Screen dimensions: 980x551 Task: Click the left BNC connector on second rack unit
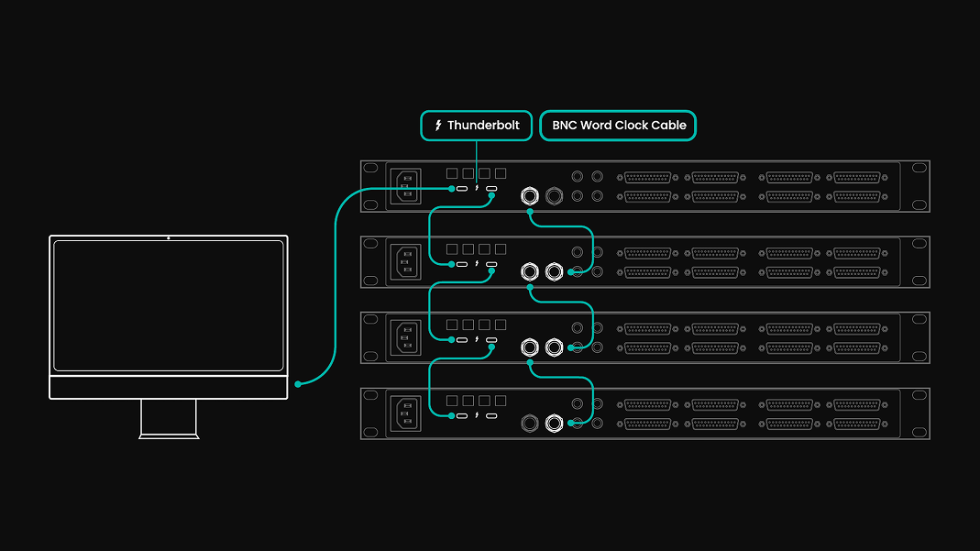click(x=529, y=271)
